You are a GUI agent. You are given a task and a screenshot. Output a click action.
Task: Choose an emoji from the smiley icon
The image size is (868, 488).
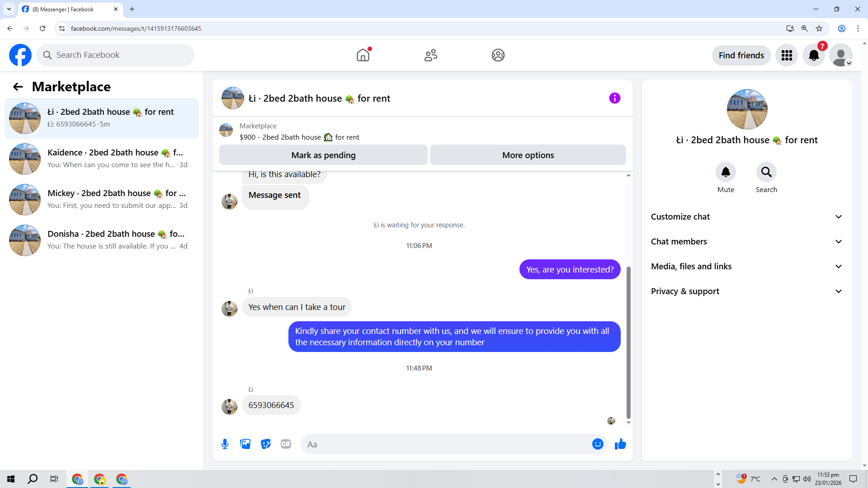click(x=598, y=444)
